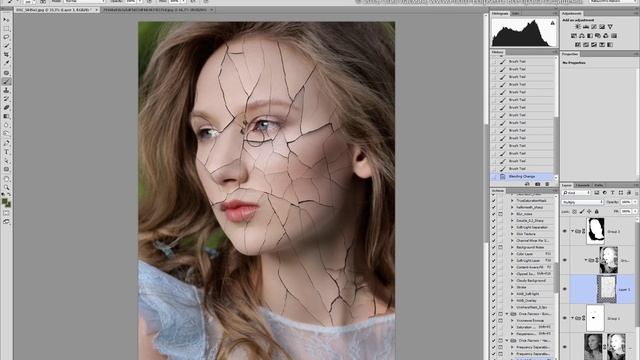Open the Adjustments panel tab
640x360 pixels.
571,13
